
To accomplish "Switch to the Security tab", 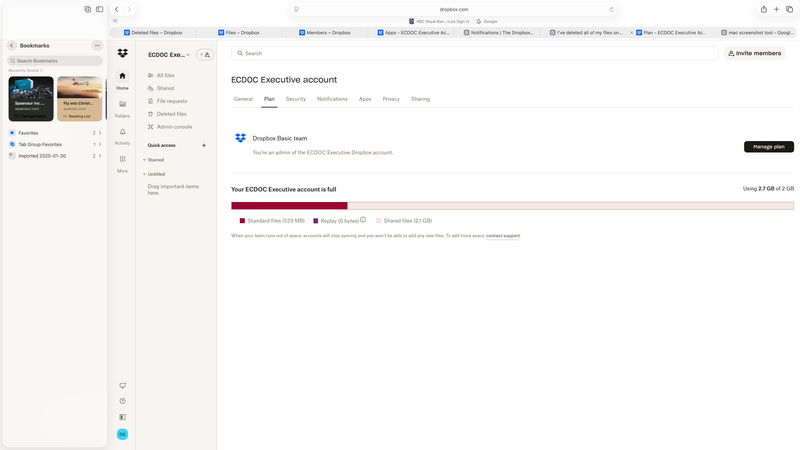I will (296, 99).
